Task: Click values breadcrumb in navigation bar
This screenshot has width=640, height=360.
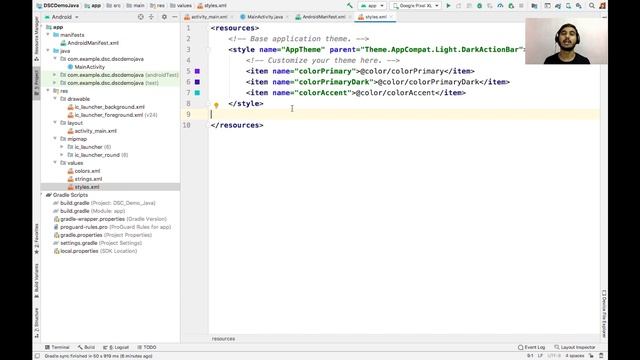Action: pos(181,6)
